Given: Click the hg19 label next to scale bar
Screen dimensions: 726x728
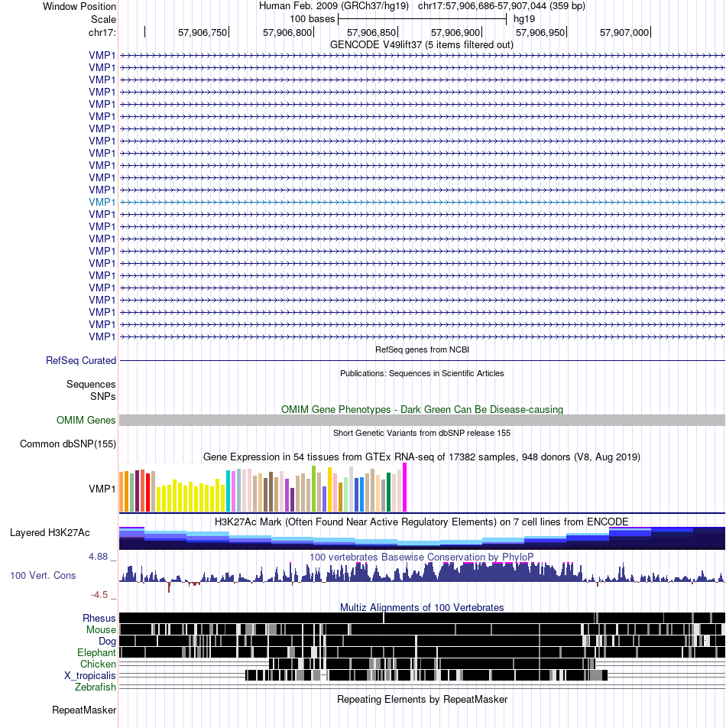Looking at the screenshot, I should (x=524, y=19).
